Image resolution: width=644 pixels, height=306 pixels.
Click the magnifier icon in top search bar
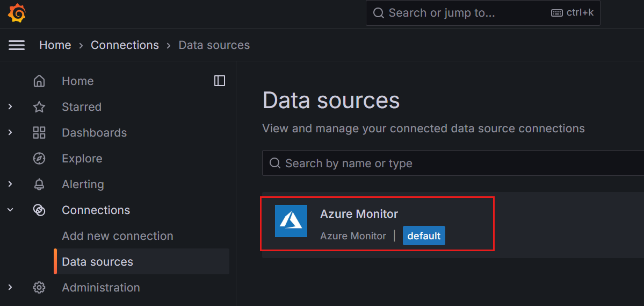[x=378, y=13]
